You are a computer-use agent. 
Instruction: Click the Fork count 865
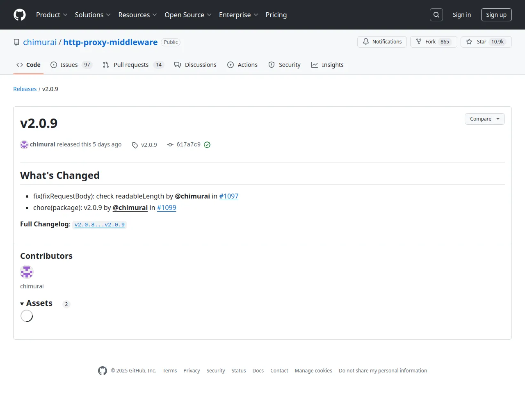(x=445, y=42)
